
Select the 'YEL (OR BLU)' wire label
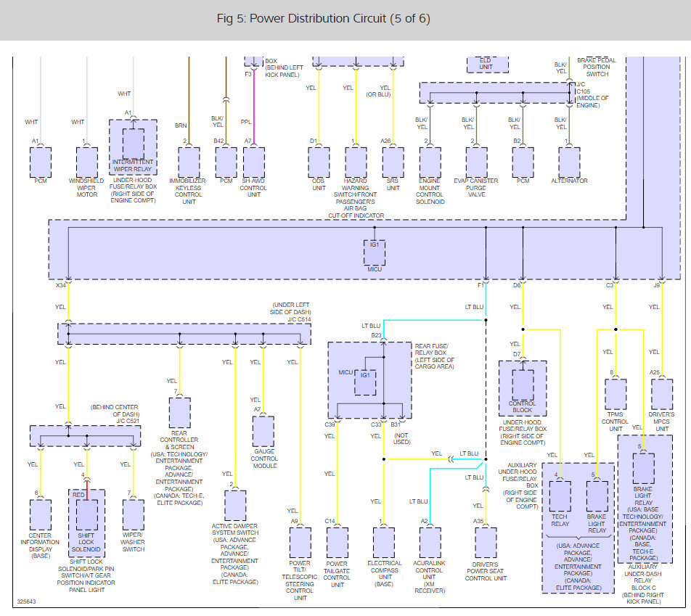tap(379, 91)
